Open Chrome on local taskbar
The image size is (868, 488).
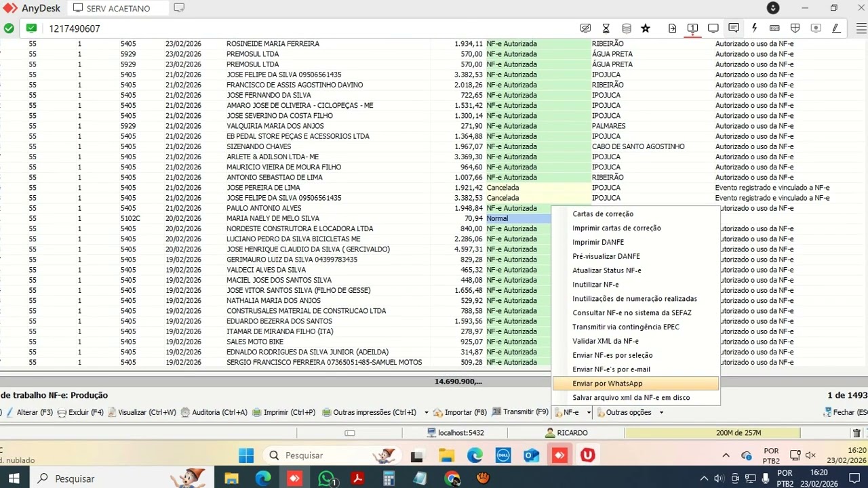pos(452,479)
